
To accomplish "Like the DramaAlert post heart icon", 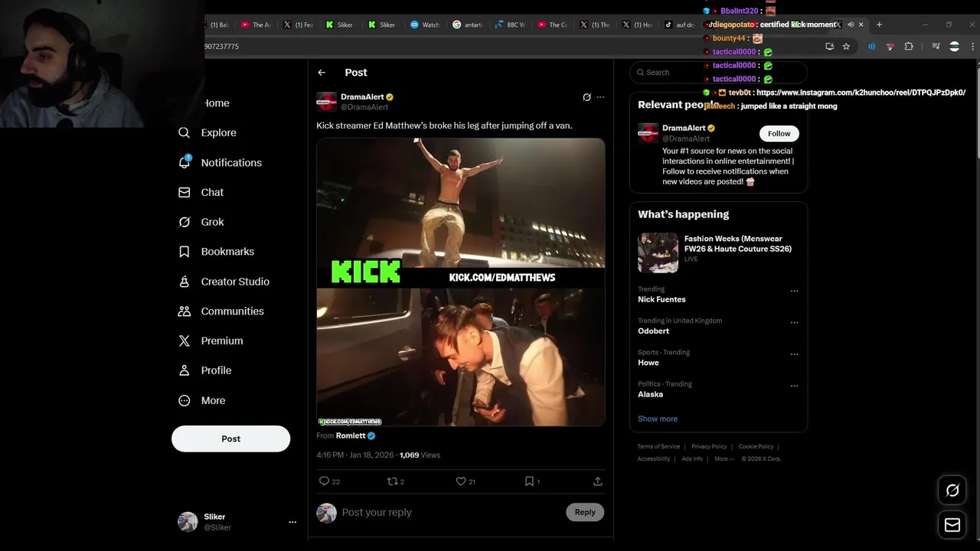I will coord(461,481).
